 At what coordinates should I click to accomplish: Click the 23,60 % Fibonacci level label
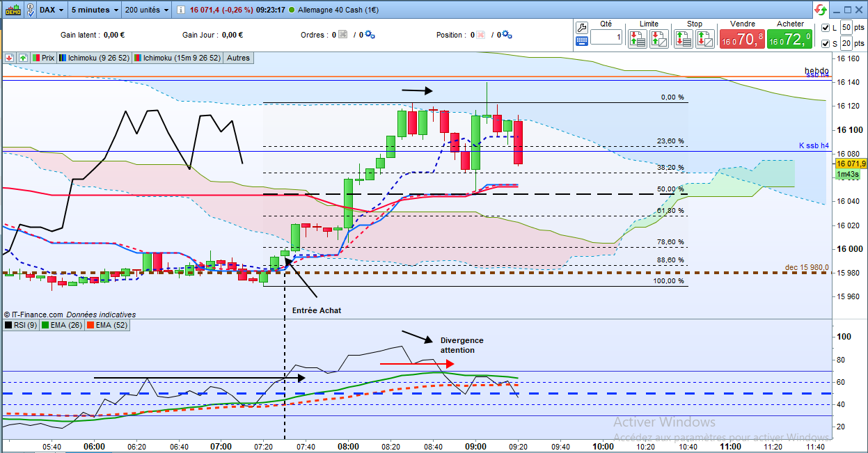(670, 141)
